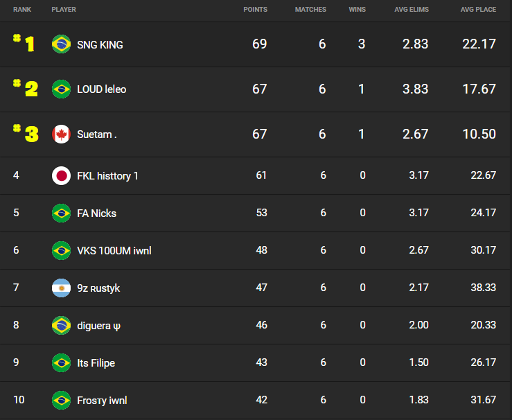512x420 pixels.
Task: Click the yellow #2 rank badge
Action: coord(26,88)
